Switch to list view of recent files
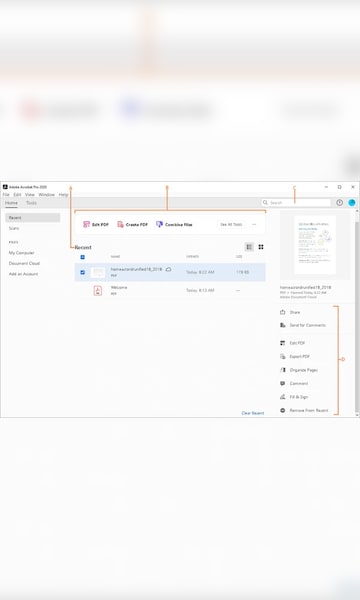360x600 pixels. coord(249,247)
